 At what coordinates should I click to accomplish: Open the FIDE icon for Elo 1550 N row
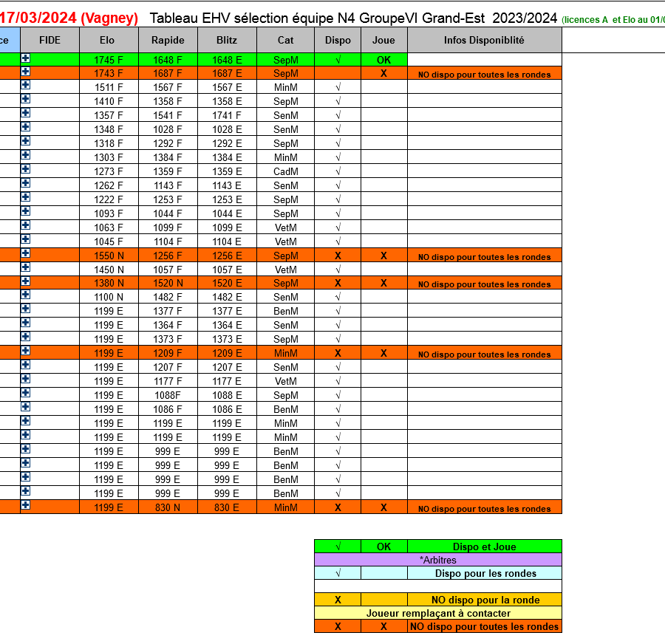[25, 254]
